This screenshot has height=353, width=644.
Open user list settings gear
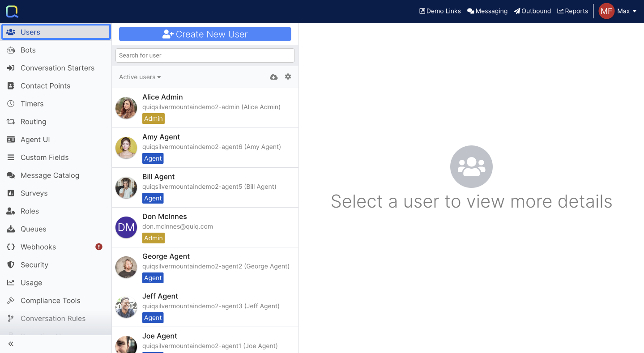(288, 77)
